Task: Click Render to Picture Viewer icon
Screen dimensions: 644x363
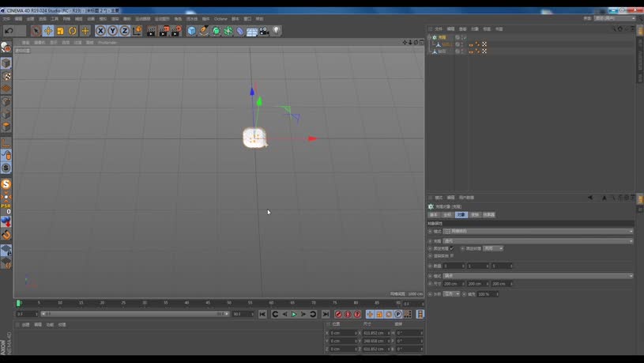Action: pos(164,31)
